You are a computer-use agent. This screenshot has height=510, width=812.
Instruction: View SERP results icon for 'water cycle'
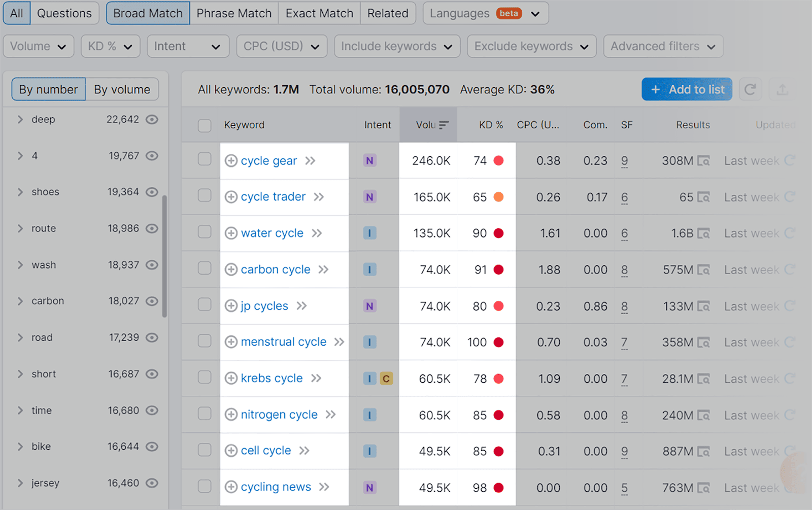click(703, 233)
